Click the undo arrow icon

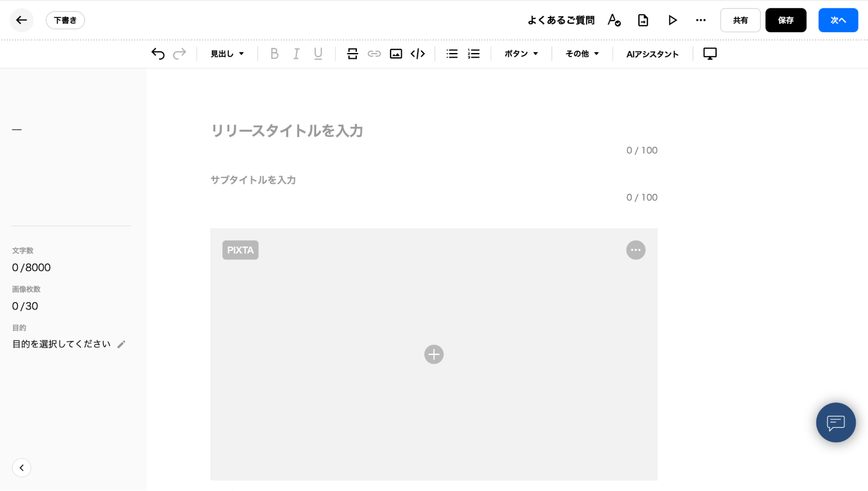[x=158, y=54]
